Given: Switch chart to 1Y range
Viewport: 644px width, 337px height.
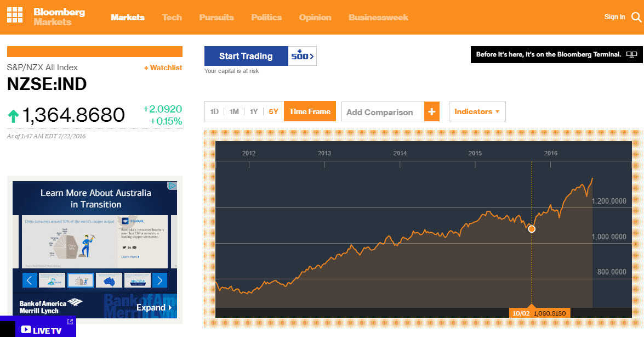Looking at the screenshot, I should [254, 111].
